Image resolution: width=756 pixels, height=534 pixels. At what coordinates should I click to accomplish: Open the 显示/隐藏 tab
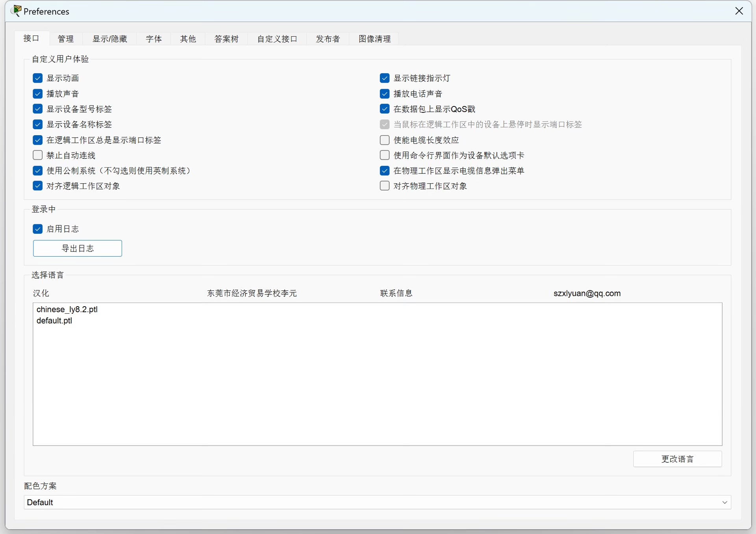pyautogui.click(x=109, y=39)
